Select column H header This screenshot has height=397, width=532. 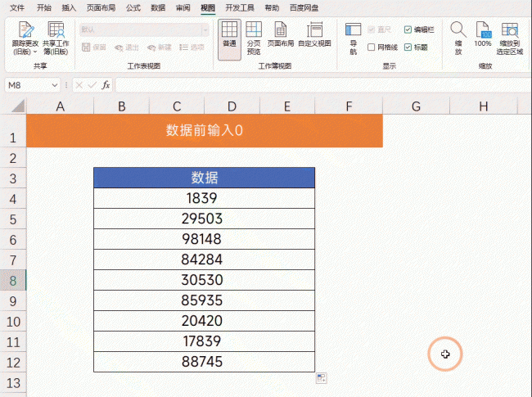pyautogui.click(x=484, y=106)
